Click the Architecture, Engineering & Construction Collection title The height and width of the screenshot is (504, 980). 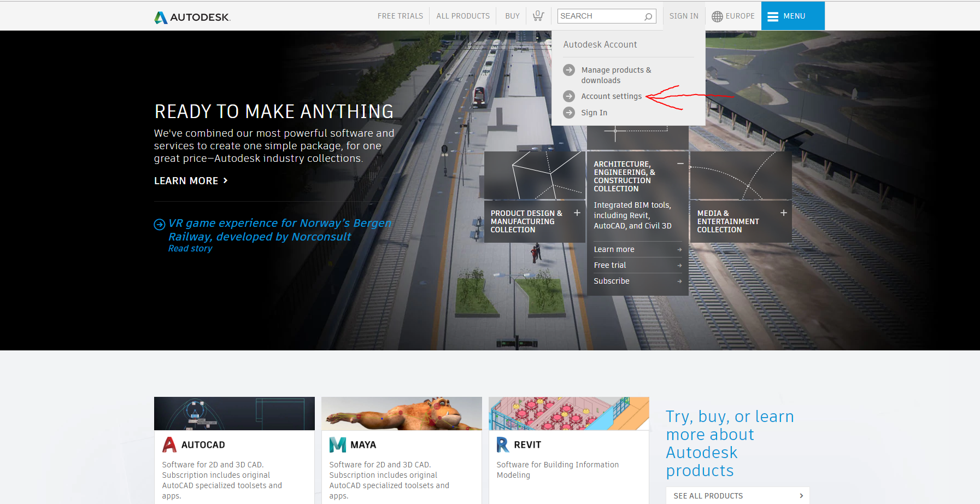pos(625,177)
